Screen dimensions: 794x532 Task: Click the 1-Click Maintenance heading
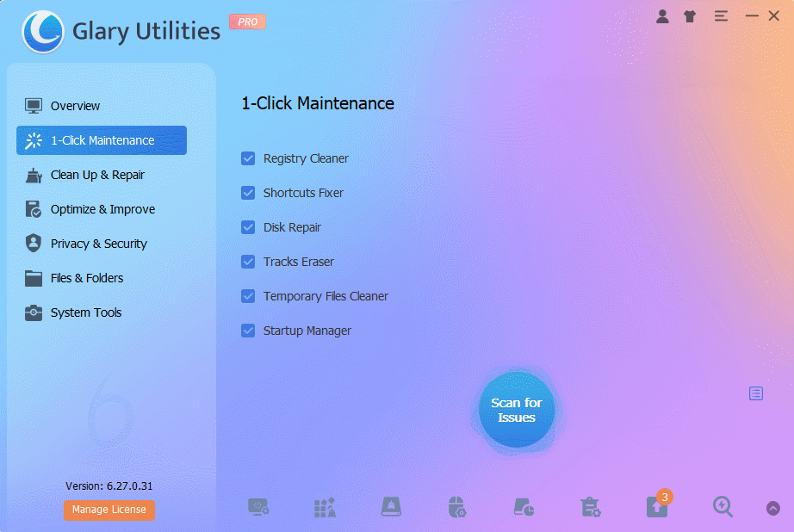click(x=318, y=103)
